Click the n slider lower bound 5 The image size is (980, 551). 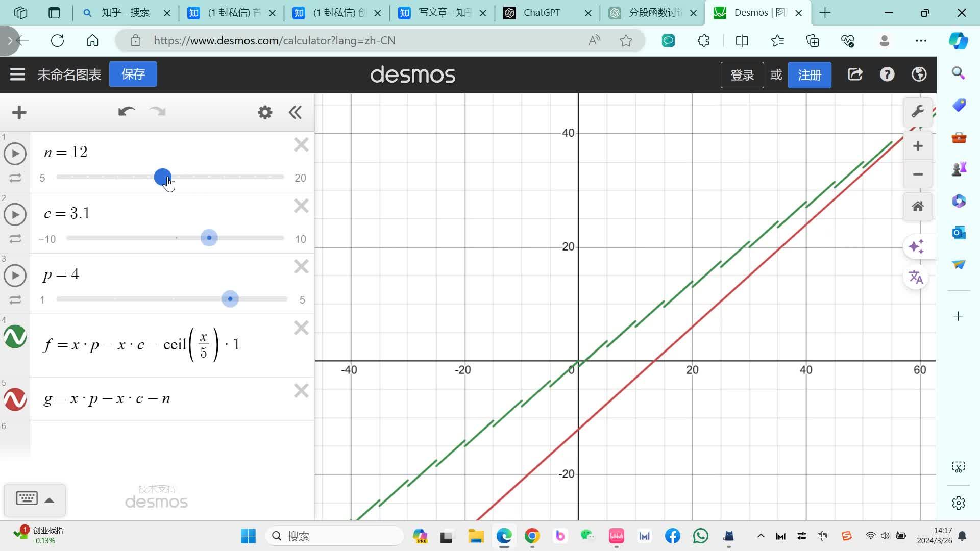pyautogui.click(x=42, y=178)
